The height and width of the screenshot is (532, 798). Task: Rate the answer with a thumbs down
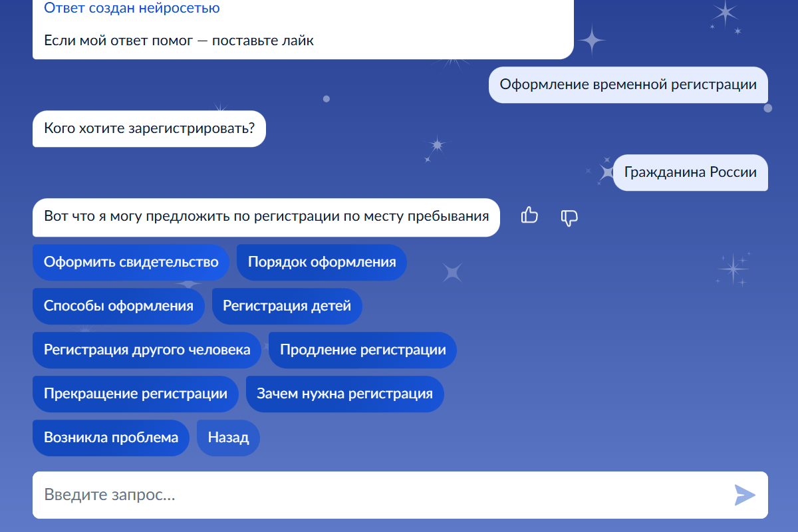click(569, 217)
